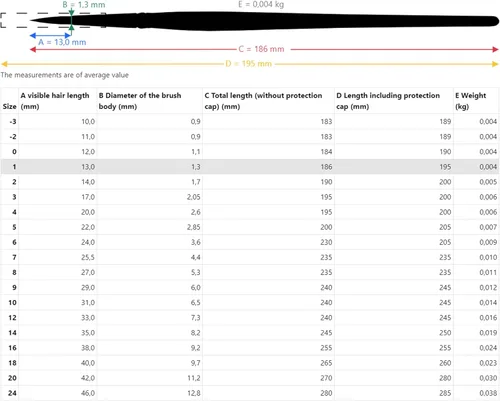Click the E Weight (kg) header
The width and height of the screenshot is (500, 401).
pos(471,101)
